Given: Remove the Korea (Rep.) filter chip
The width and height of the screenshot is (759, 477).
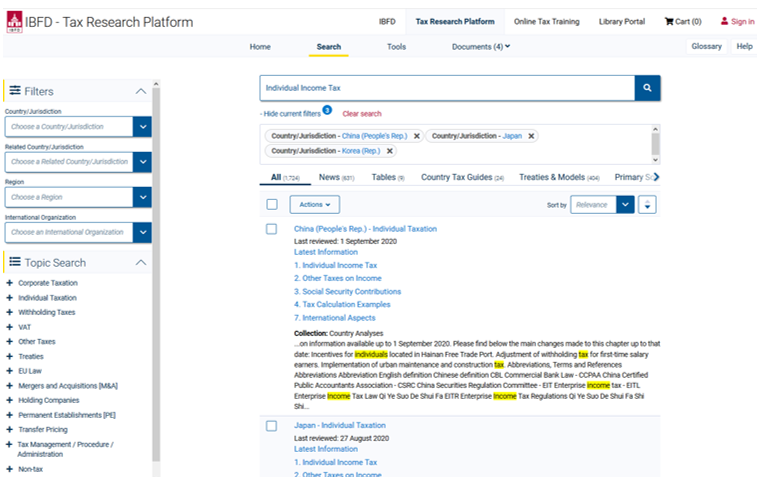Looking at the screenshot, I should click(x=389, y=151).
